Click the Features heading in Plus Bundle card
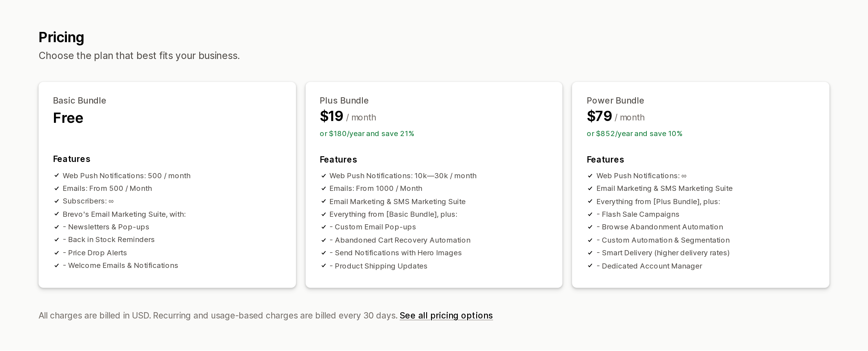The height and width of the screenshot is (351, 868). point(338,160)
